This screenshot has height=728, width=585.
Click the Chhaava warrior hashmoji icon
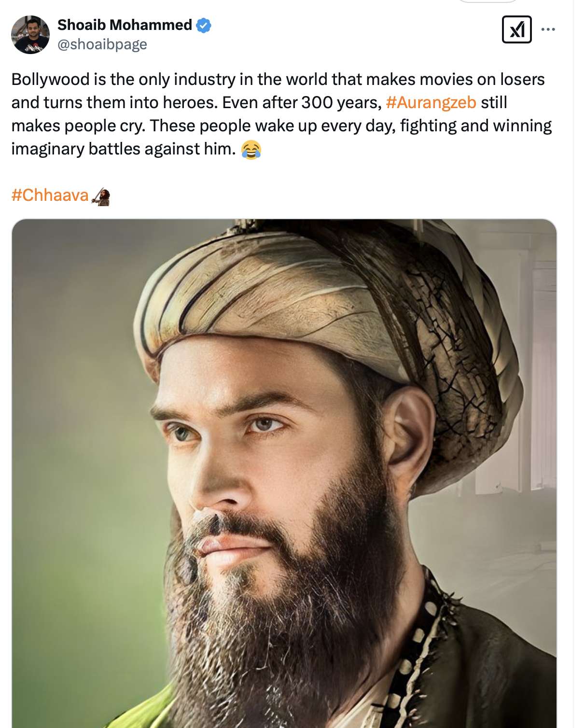(101, 196)
